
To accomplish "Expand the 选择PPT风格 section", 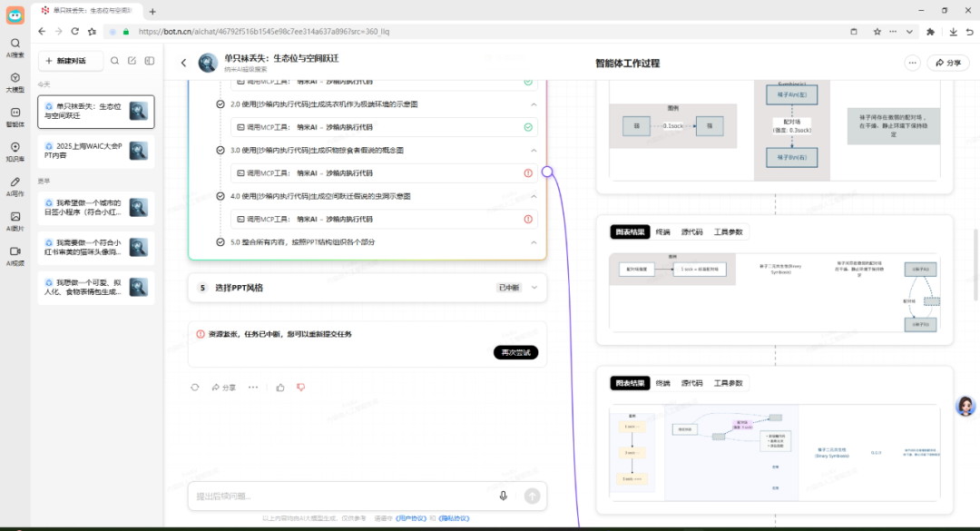I will 534,288.
